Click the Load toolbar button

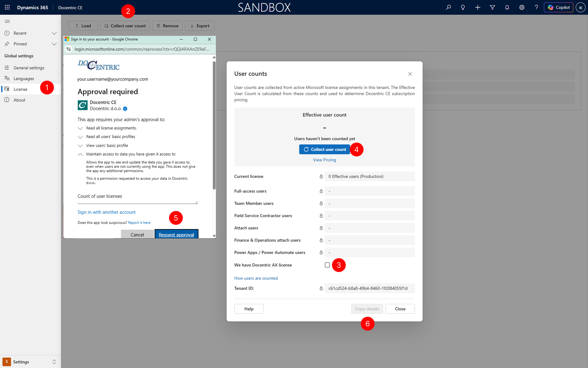pos(83,26)
